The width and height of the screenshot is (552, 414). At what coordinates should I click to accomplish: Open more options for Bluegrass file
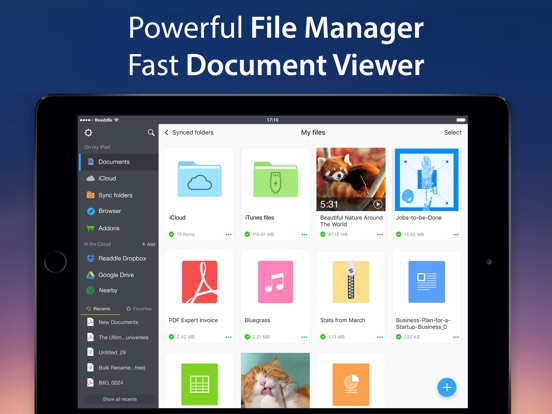click(x=304, y=337)
